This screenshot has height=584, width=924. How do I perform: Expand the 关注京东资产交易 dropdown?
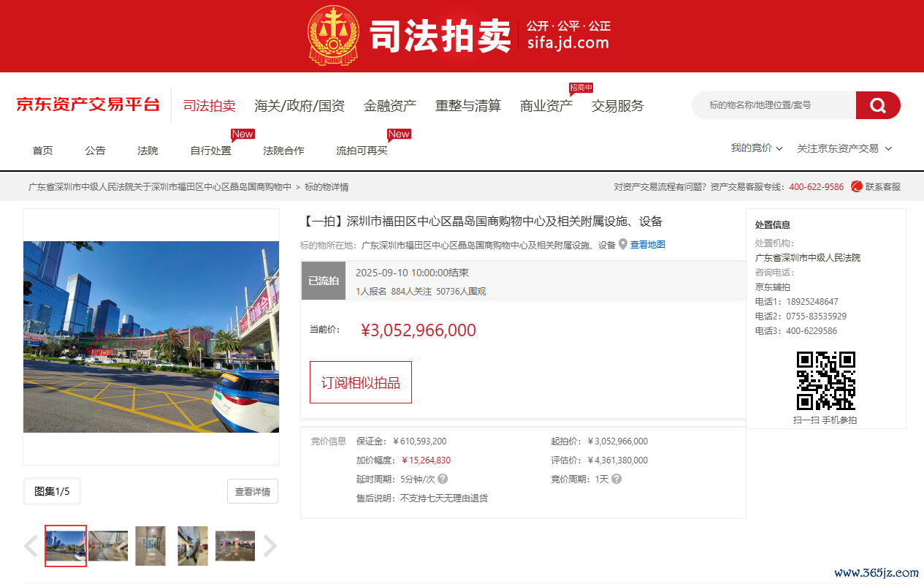pyautogui.click(x=844, y=148)
